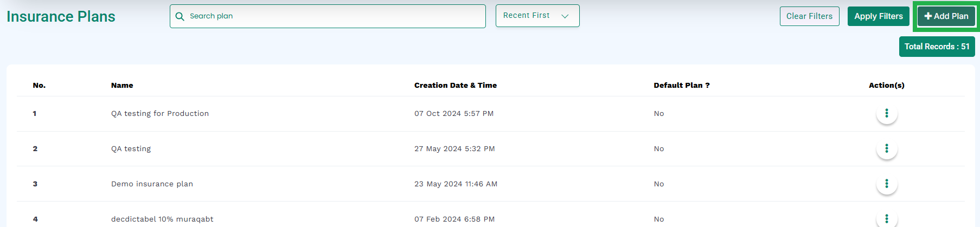
Task: Click the magnifier icon in search box
Action: click(180, 16)
